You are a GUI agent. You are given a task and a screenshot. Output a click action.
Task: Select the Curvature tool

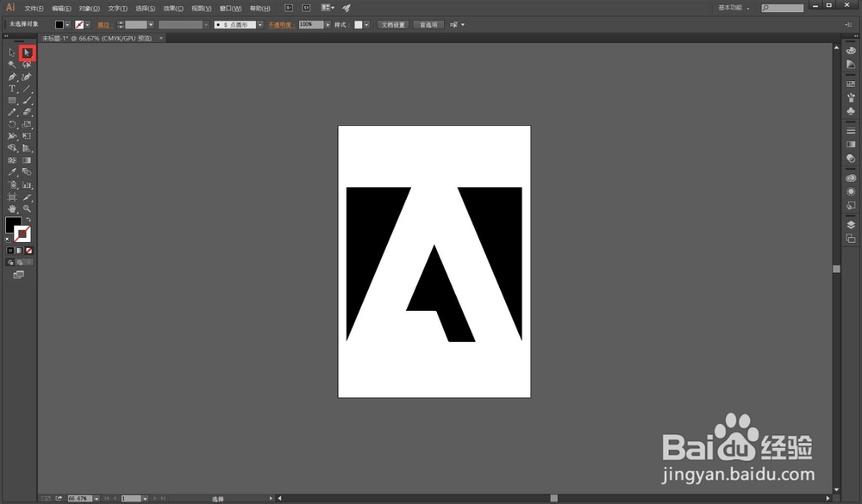tap(27, 77)
